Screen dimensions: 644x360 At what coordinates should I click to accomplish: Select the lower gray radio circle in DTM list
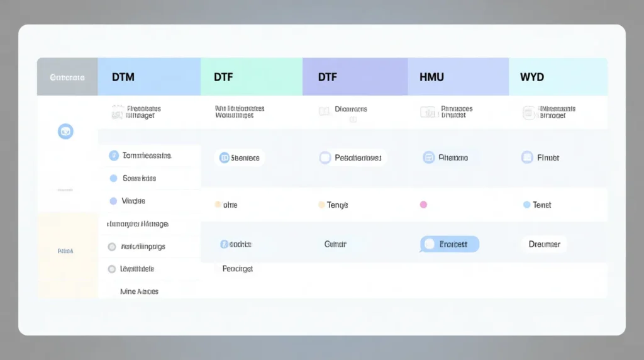pos(112,269)
